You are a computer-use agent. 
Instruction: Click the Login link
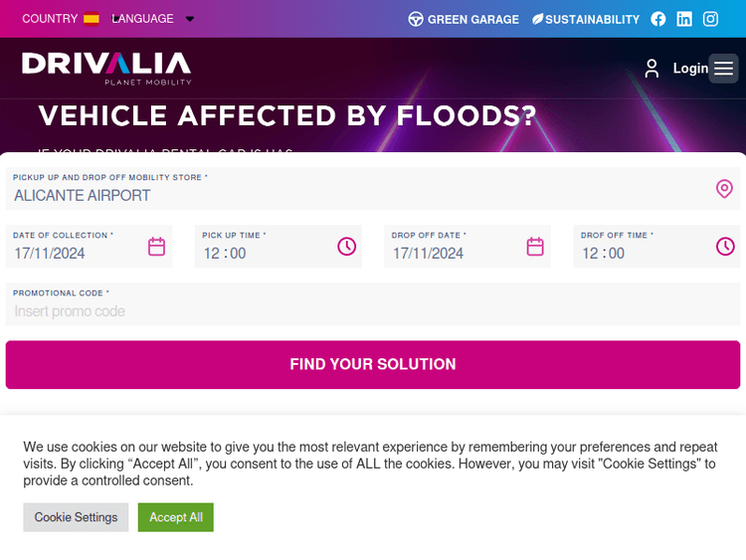[689, 69]
